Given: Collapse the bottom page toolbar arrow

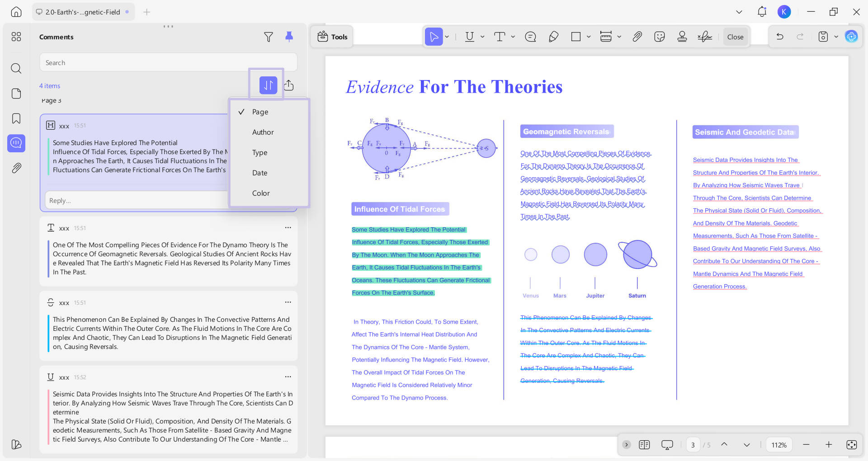Looking at the screenshot, I should tap(626, 445).
